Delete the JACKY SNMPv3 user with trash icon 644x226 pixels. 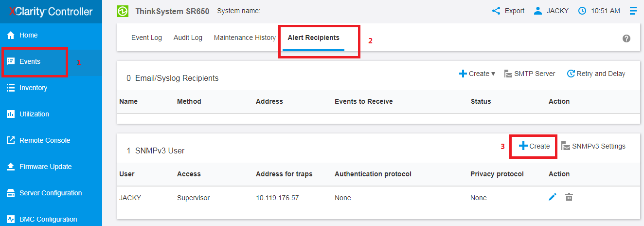[569, 197]
